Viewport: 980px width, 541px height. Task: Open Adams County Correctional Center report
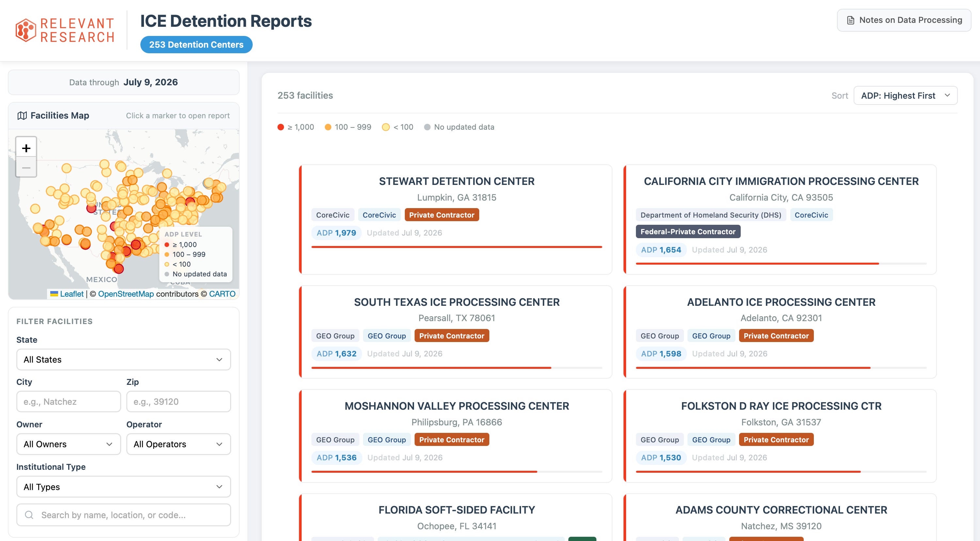(x=781, y=510)
